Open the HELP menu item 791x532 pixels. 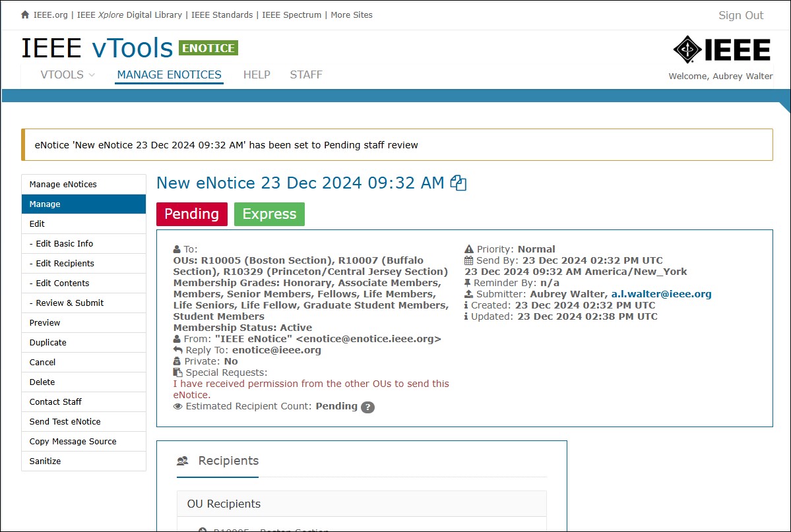(x=257, y=74)
